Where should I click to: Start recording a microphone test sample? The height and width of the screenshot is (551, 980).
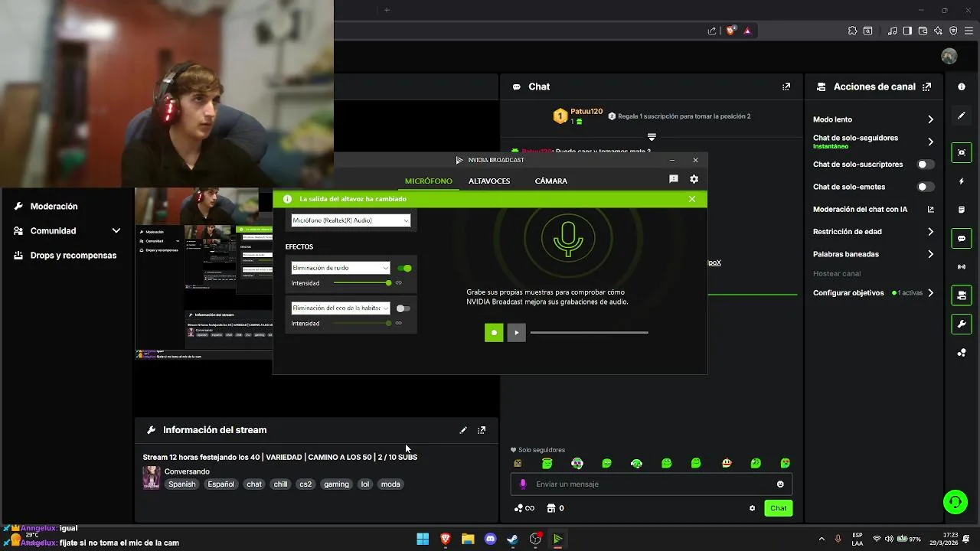tap(494, 332)
